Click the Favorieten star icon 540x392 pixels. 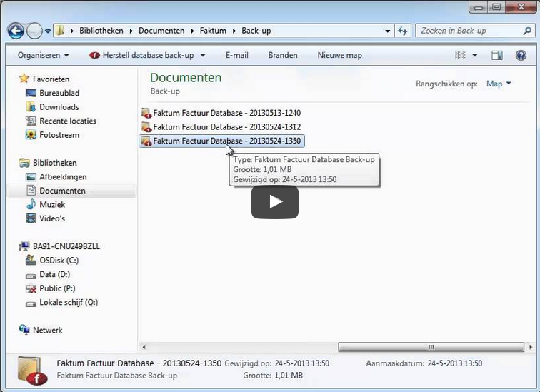(24, 79)
